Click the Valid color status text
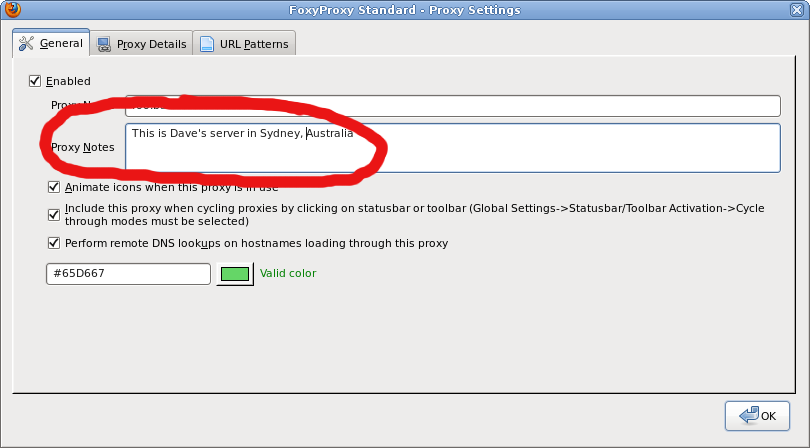The width and height of the screenshot is (810, 448). pyautogui.click(x=288, y=273)
